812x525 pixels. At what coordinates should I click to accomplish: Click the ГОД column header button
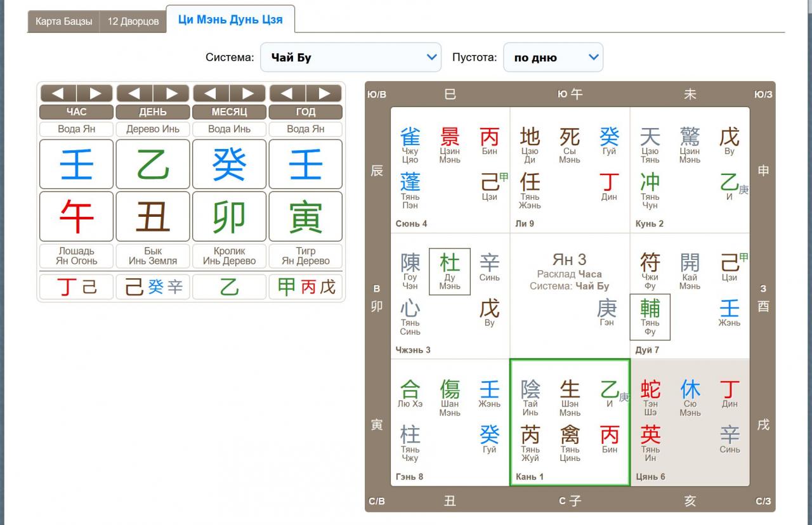(x=305, y=112)
